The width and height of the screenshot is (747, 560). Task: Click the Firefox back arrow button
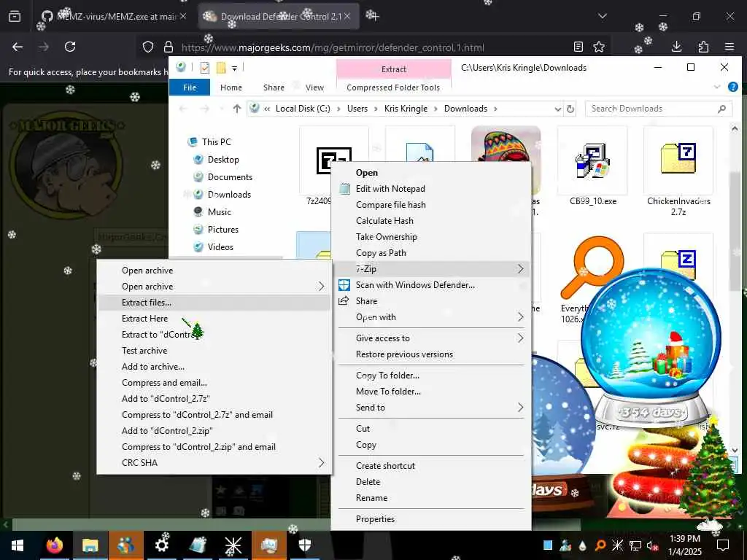tap(18, 47)
